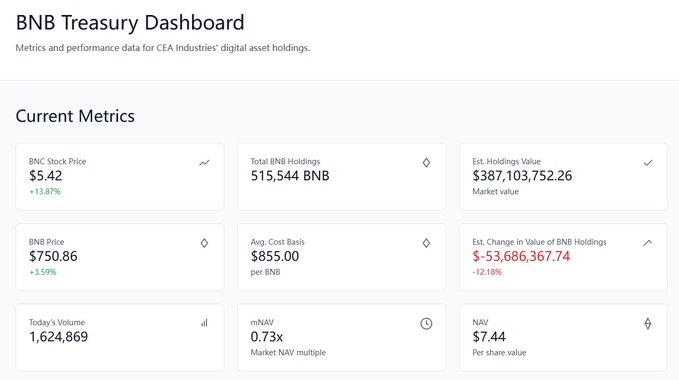Click the +13.87% stock change figure

(45, 191)
